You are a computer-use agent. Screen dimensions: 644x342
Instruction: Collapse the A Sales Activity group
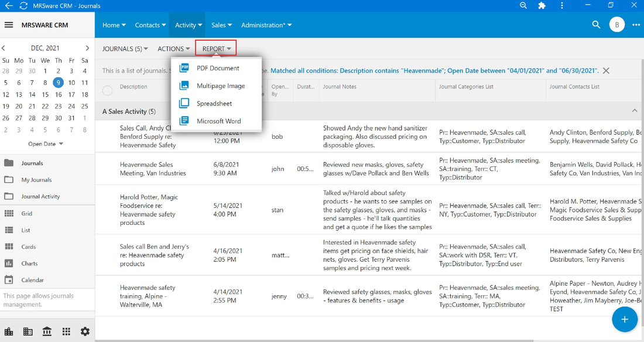click(635, 111)
